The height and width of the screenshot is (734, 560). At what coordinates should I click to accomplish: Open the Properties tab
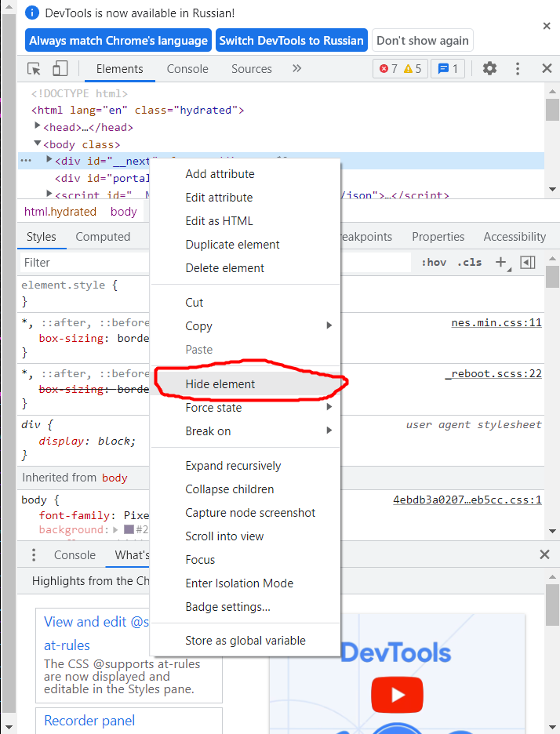(x=438, y=237)
